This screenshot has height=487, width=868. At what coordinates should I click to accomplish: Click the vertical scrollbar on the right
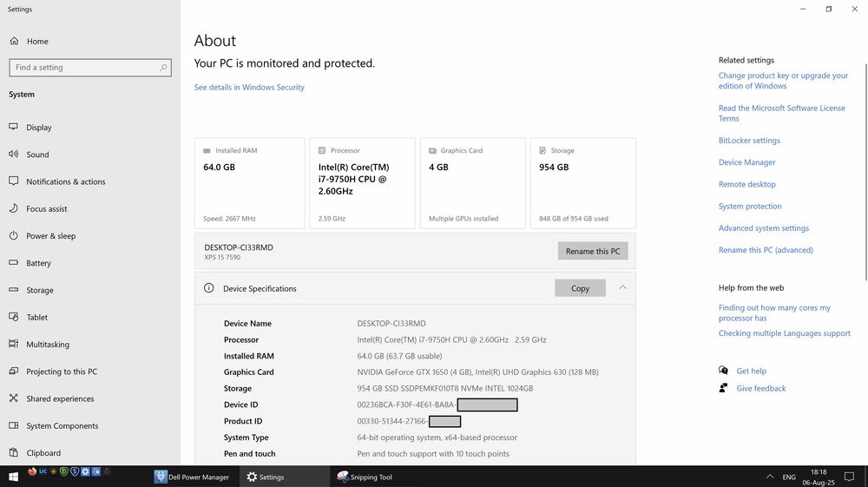click(864, 174)
